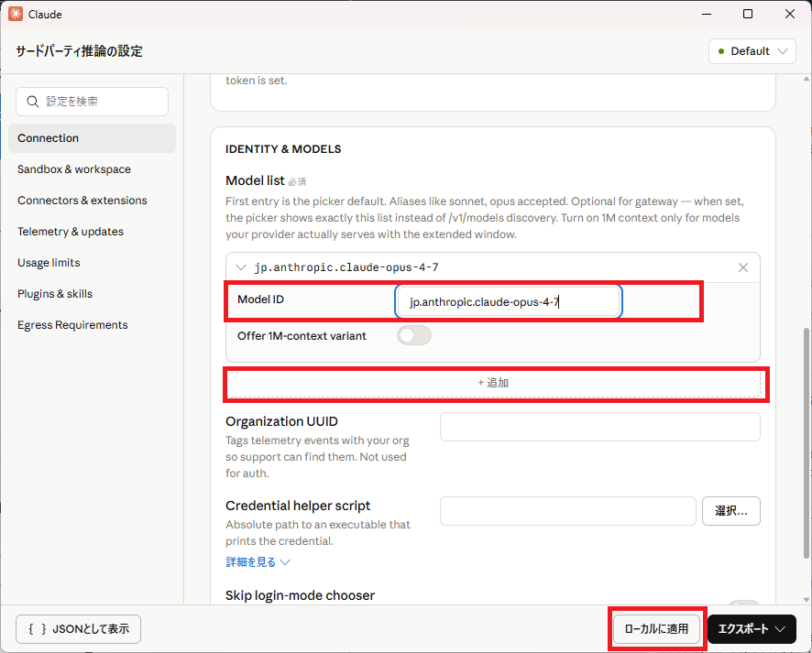Open Connectors & extensions section
The image size is (812, 653).
tap(93, 201)
